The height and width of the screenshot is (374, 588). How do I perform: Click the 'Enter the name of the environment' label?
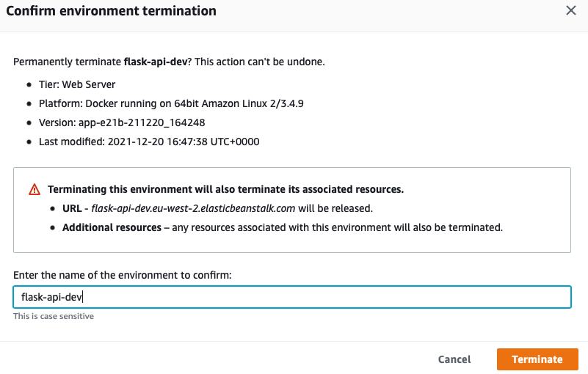pyautogui.click(x=123, y=274)
